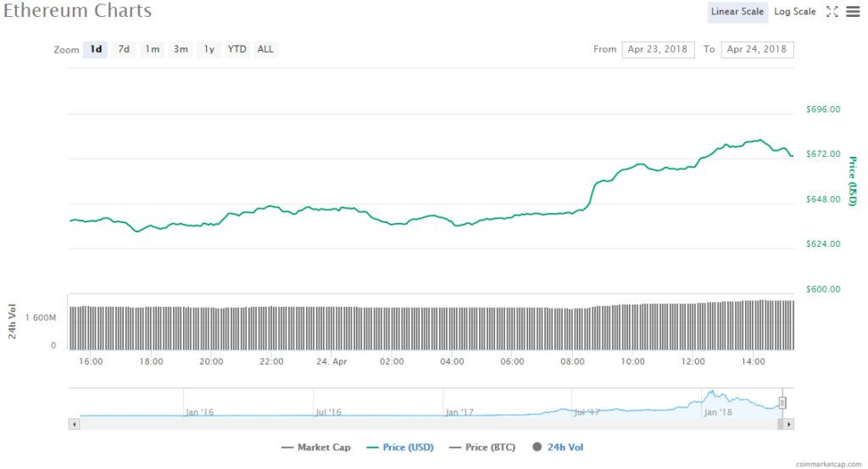The width and height of the screenshot is (868, 469).
Task: Toggle the Price (BTC) series legend
Action: click(481, 447)
